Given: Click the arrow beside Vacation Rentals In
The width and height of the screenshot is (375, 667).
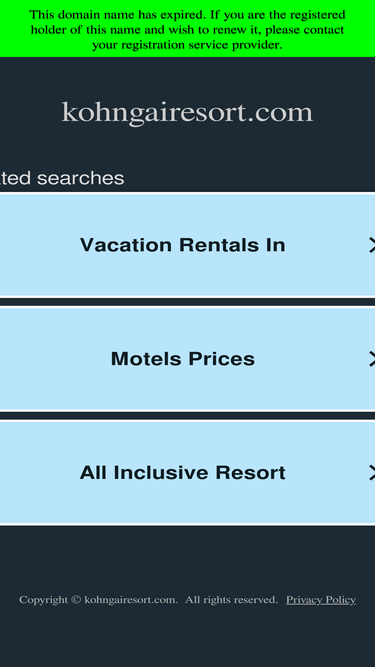Looking at the screenshot, I should point(372,245).
